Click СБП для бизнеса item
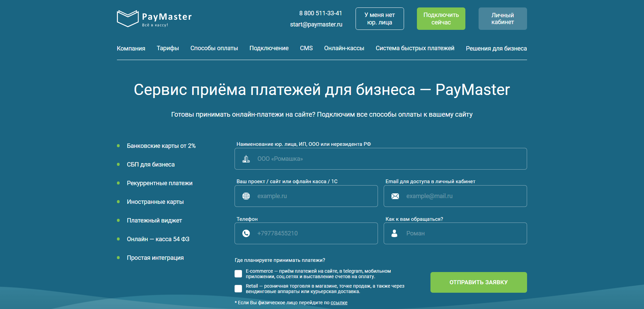 coord(151,165)
